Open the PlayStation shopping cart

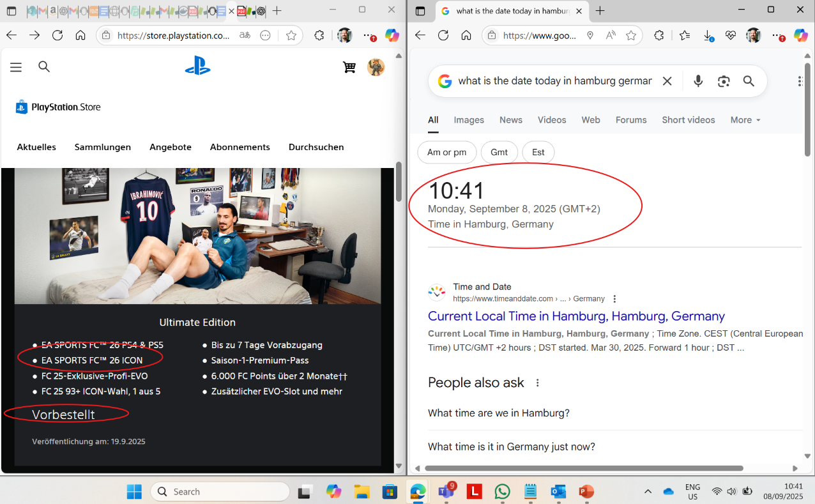coord(349,67)
